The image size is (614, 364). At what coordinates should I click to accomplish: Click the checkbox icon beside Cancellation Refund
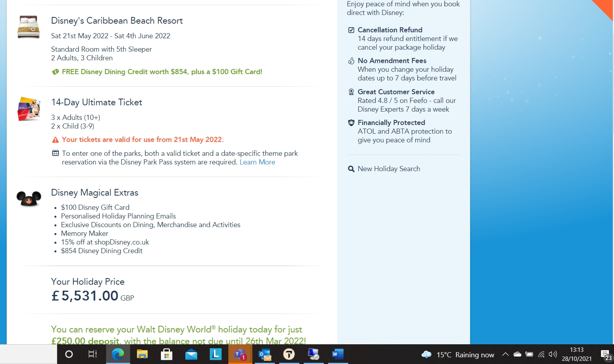click(x=351, y=30)
